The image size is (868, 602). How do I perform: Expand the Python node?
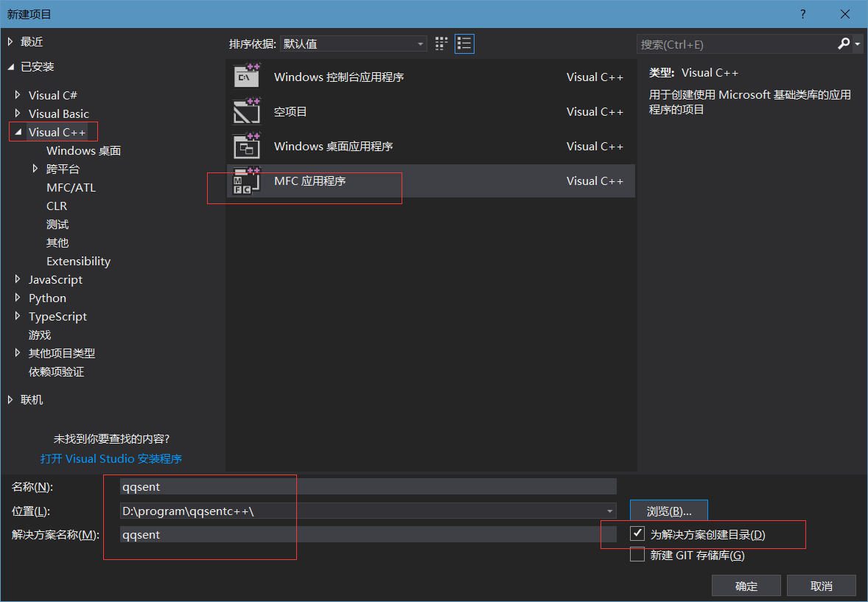click(18, 298)
